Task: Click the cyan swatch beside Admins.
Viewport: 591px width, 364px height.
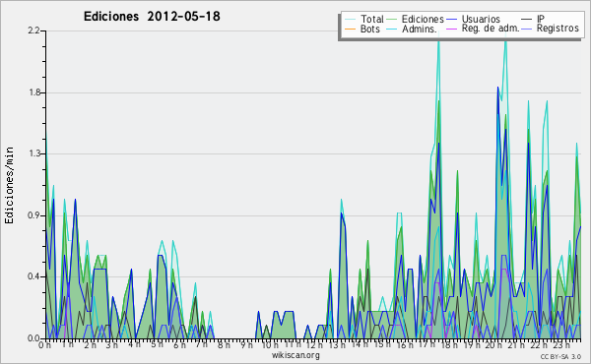Action: click(x=392, y=29)
